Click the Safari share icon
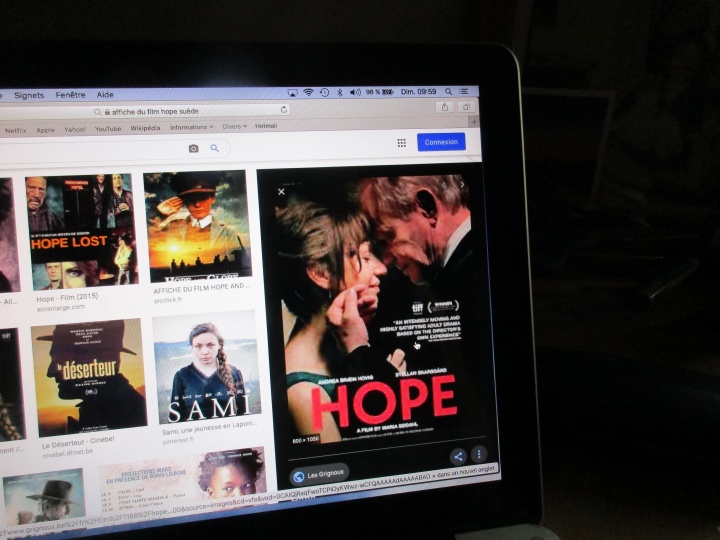The width and height of the screenshot is (720, 540). [444, 107]
